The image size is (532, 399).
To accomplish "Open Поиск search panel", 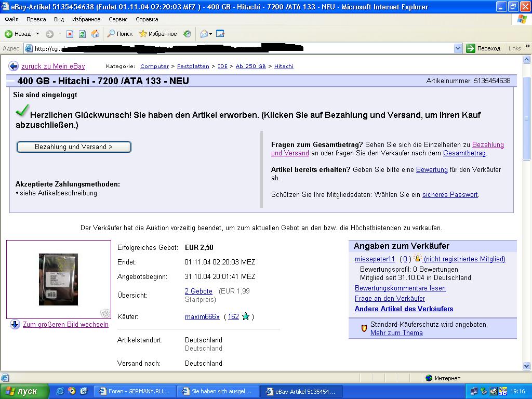I will pos(120,34).
